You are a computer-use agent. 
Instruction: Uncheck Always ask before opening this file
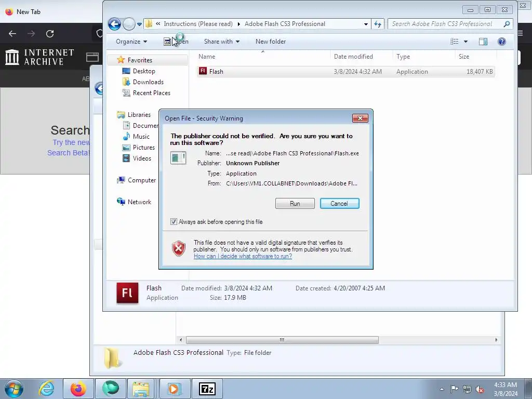pos(174,222)
